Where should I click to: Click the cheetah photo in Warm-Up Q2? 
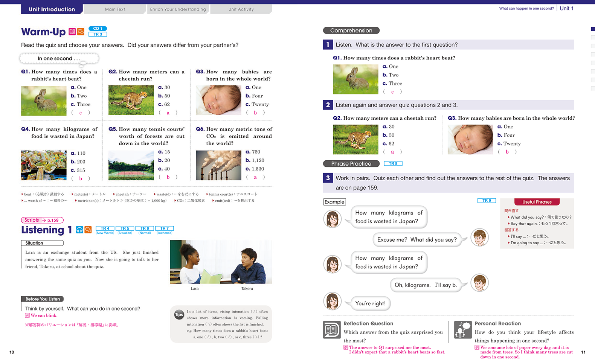tap(131, 100)
